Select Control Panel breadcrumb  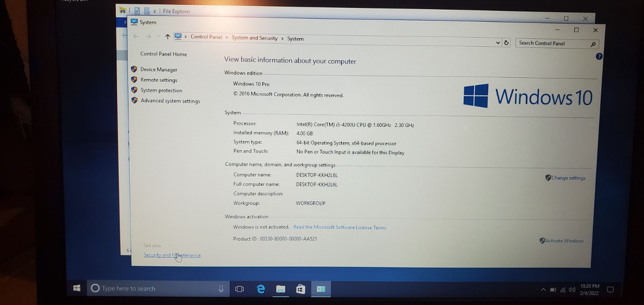[206, 37]
